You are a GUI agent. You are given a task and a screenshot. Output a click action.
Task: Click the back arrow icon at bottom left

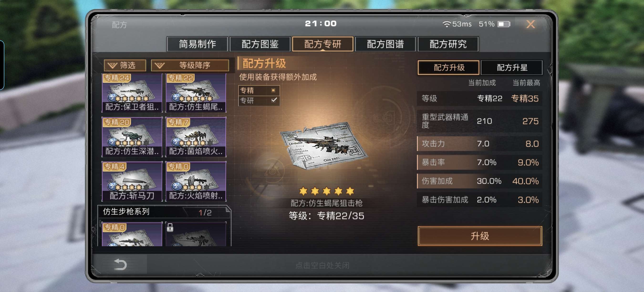coord(120,264)
